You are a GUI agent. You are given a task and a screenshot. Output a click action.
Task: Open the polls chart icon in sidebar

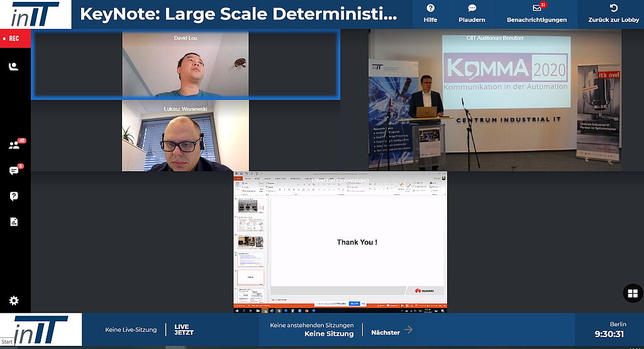click(x=14, y=221)
